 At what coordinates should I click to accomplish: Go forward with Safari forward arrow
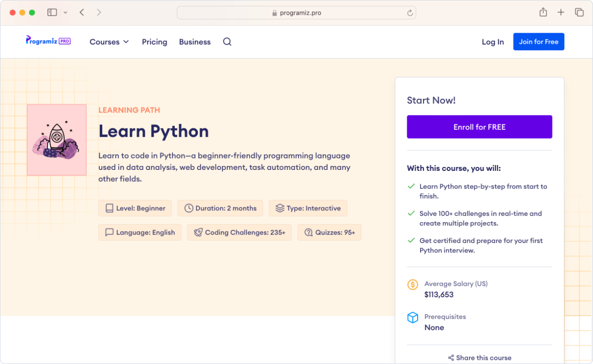coord(99,12)
